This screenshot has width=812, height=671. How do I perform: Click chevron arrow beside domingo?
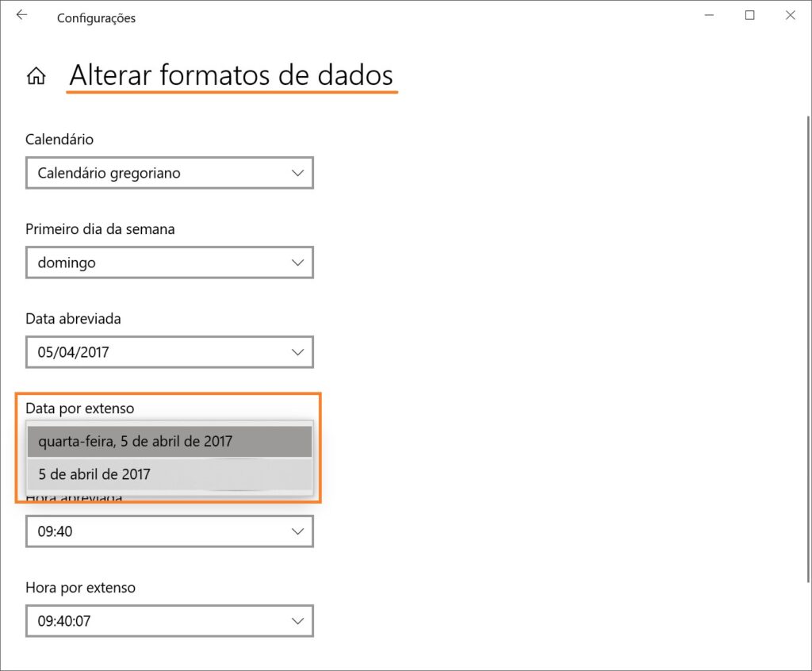pos(297,263)
